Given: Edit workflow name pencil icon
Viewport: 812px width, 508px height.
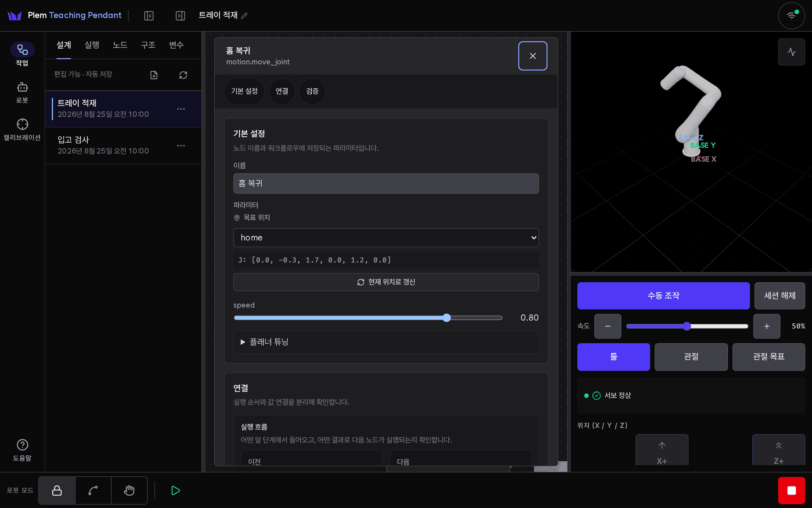Looking at the screenshot, I should point(244,16).
